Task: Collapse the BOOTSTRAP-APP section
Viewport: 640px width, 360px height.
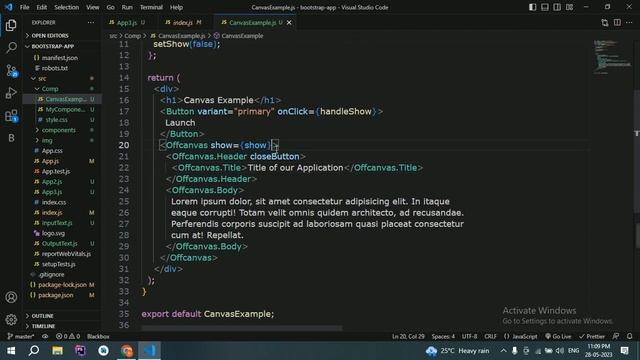Action: point(52,46)
